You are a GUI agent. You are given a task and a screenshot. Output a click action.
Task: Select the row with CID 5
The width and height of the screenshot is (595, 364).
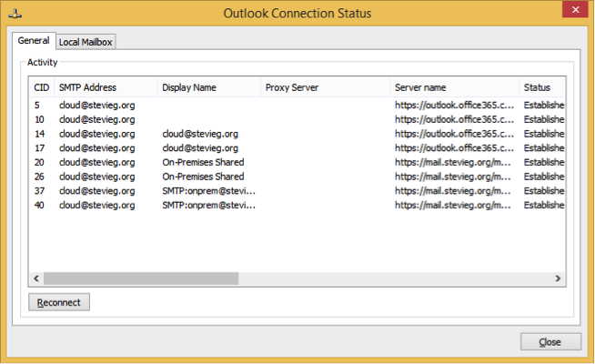click(x=297, y=106)
